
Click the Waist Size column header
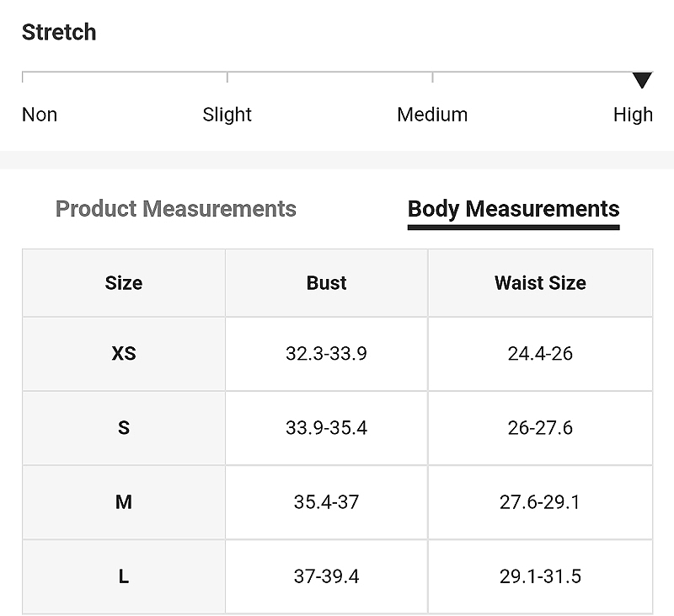540,283
